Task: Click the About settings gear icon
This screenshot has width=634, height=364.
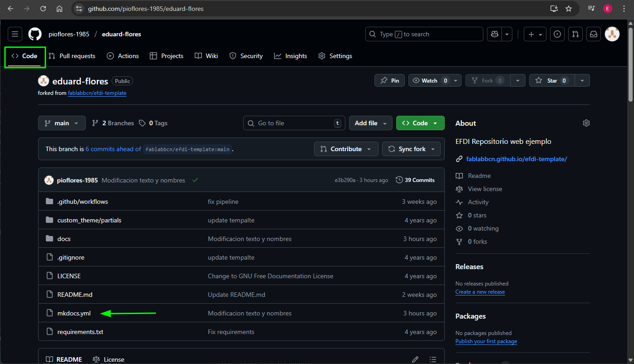Action: (x=586, y=123)
